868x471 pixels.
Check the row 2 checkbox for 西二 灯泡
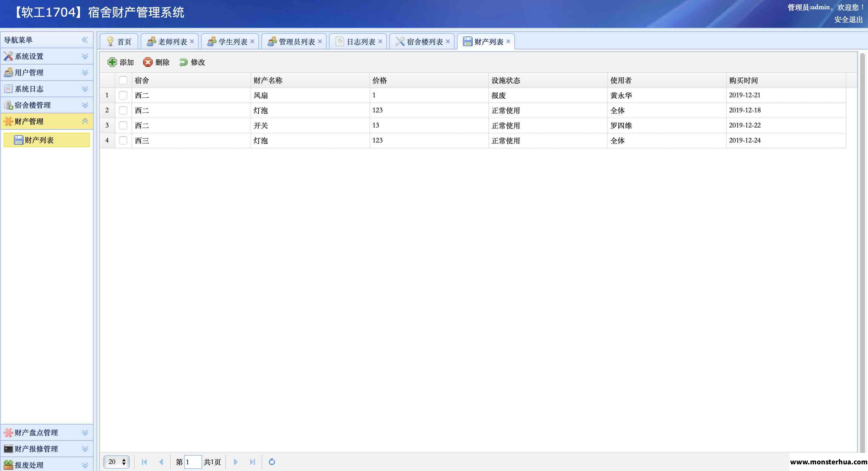[x=123, y=110]
